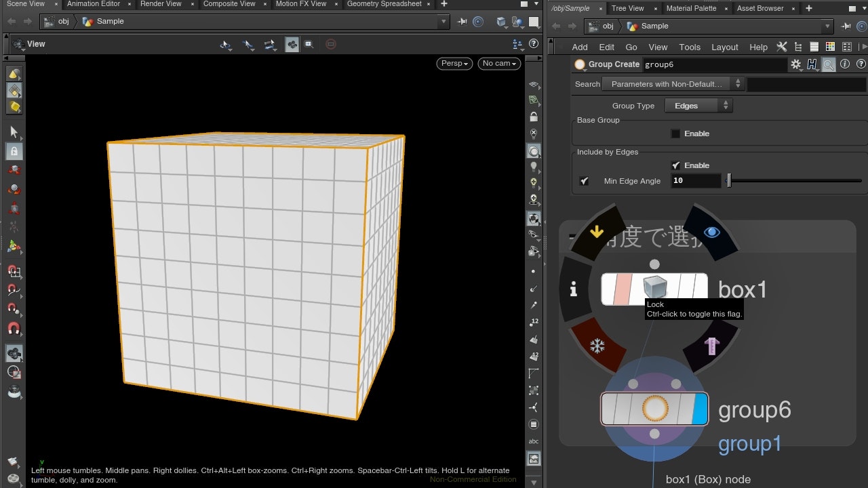Switch to the Geometry Spreadsheet tab
Viewport: 868px width, 488px height.
pos(384,4)
